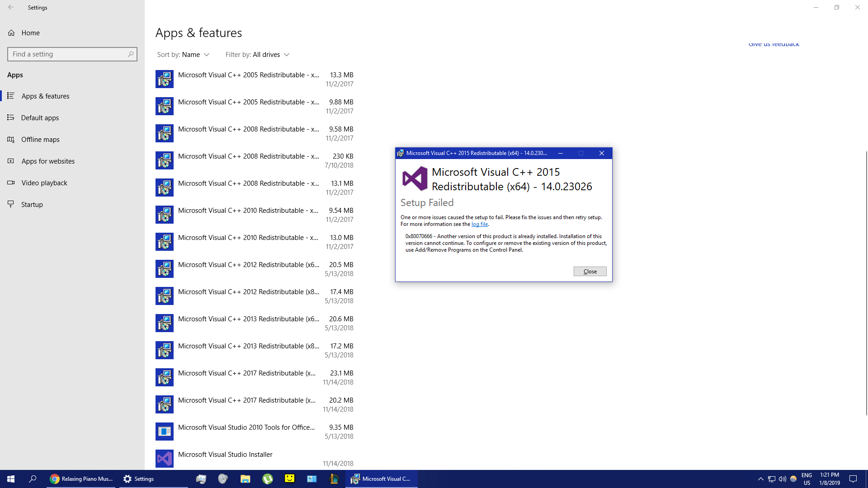The image size is (868, 488).
Task: Click the Visual Studio logo in the setup dialog
Action: (415, 178)
